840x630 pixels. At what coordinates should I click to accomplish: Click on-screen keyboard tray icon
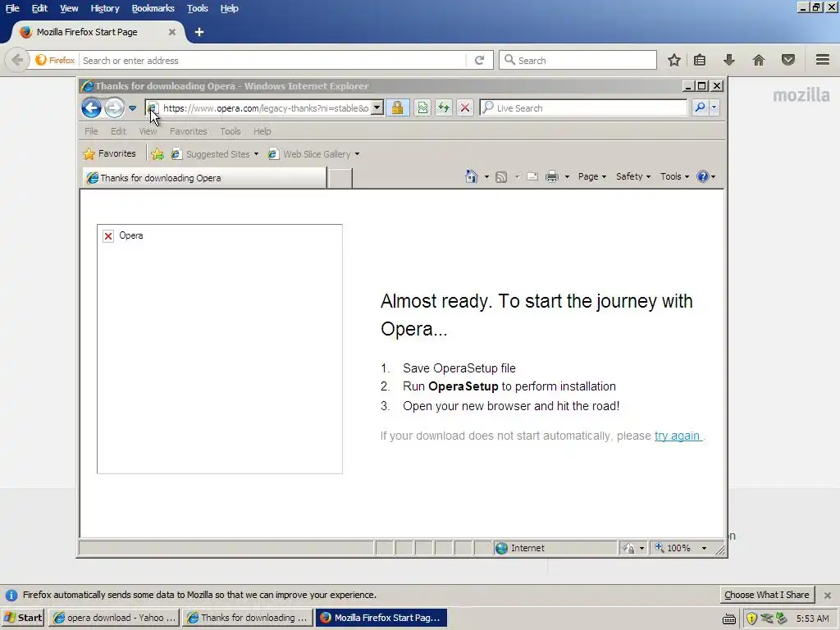click(x=729, y=619)
